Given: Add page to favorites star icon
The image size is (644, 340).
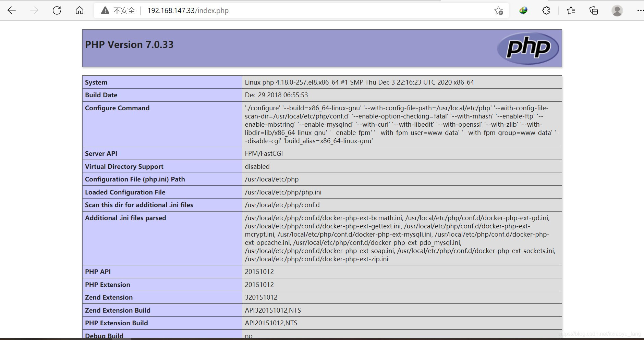Looking at the screenshot, I should coord(499,11).
